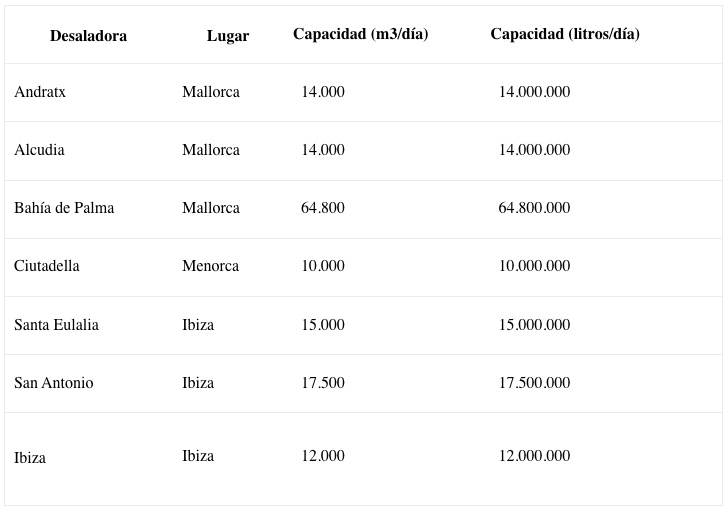Click the 64.800 capacity value
This screenshot has height=511, width=726.
(x=323, y=208)
